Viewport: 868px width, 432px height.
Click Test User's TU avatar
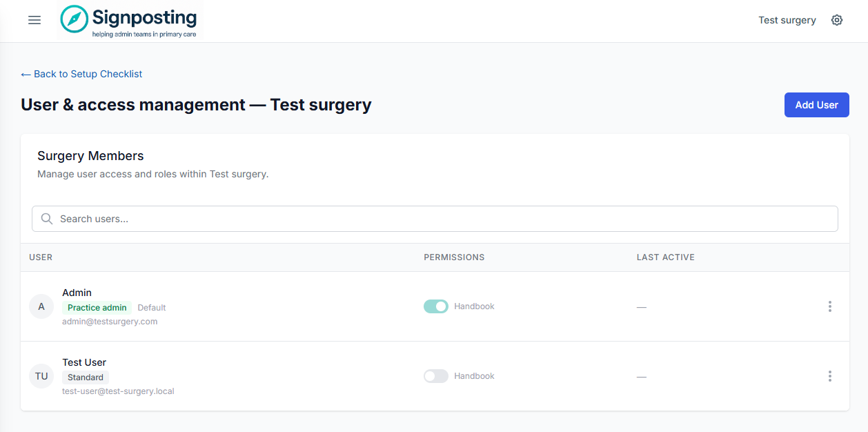tap(41, 375)
